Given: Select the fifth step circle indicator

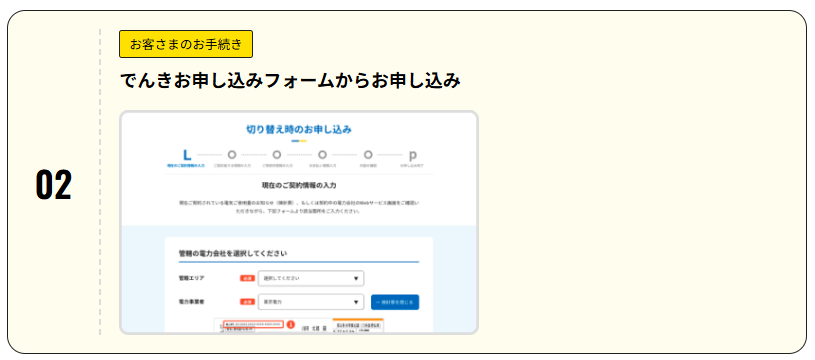Looking at the screenshot, I should (x=368, y=155).
